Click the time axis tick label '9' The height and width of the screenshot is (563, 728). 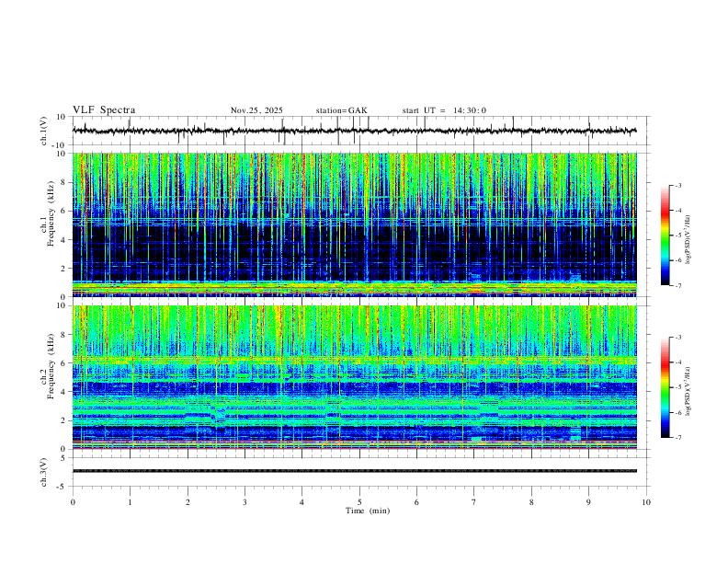click(588, 502)
